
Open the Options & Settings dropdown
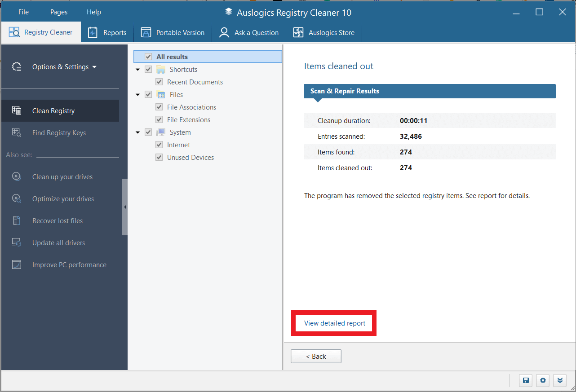point(64,67)
